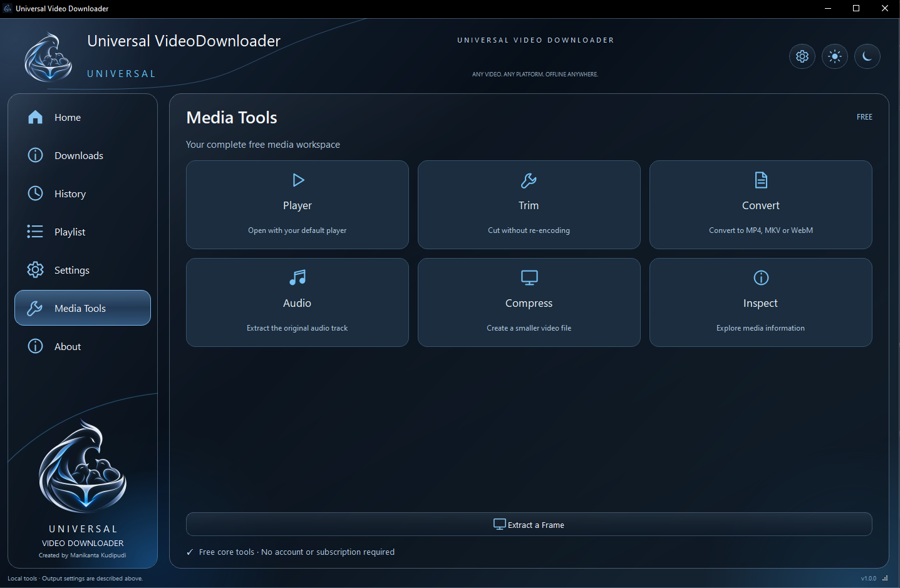Click the large bird logo in sidebar

point(83,467)
